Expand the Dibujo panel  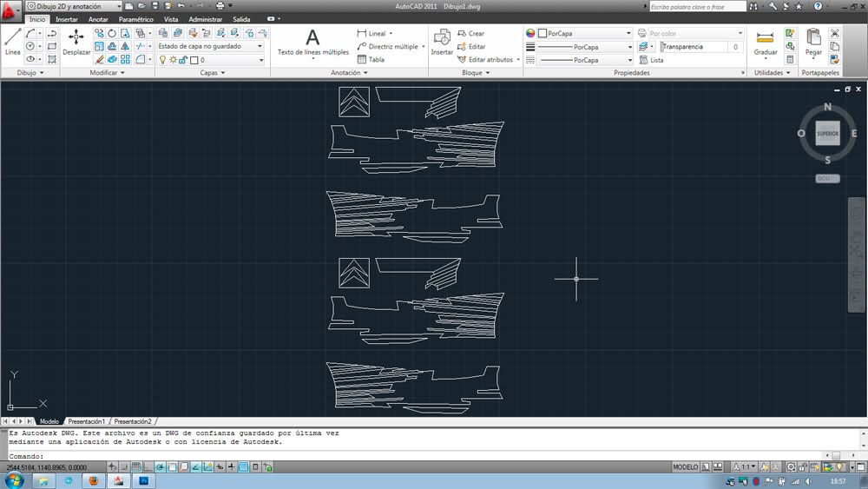click(x=30, y=73)
